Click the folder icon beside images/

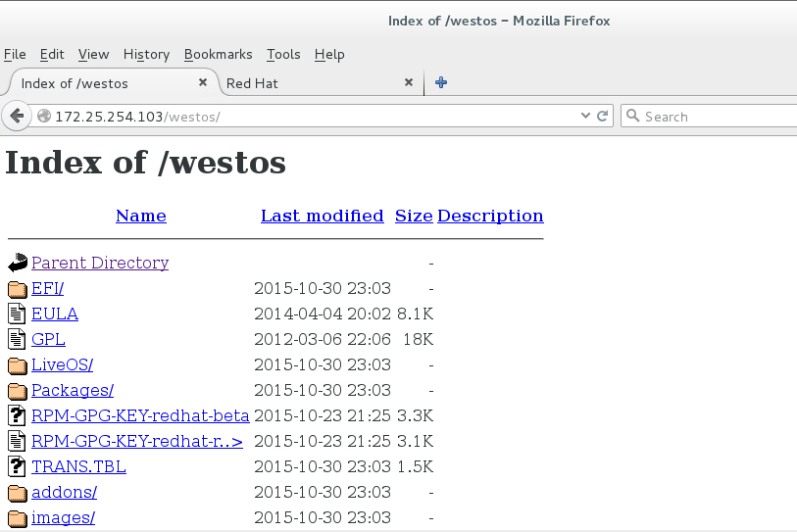18,517
